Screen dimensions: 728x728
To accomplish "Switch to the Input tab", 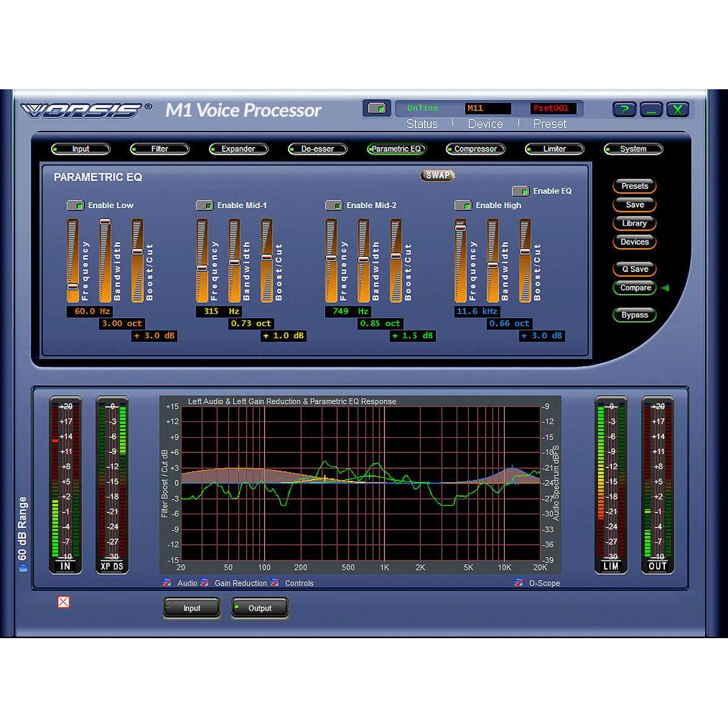I will click(x=81, y=149).
